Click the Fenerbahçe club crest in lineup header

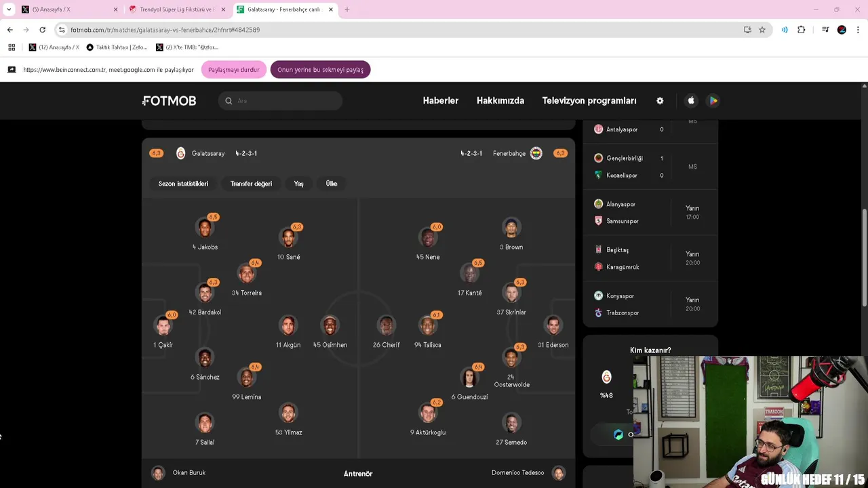[536, 153]
